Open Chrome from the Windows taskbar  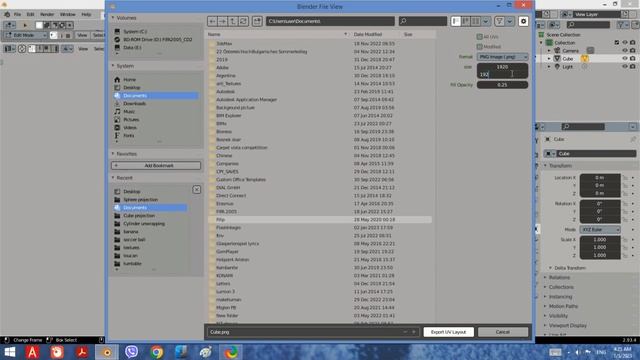pos(156,352)
